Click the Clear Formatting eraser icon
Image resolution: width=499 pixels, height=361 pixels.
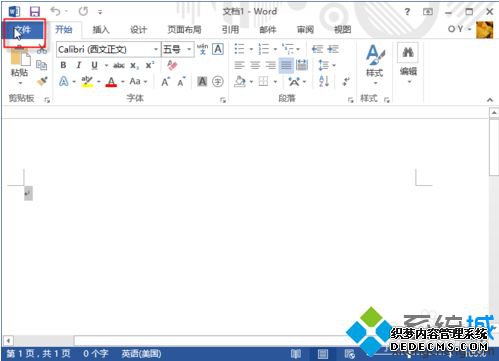pos(172,65)
